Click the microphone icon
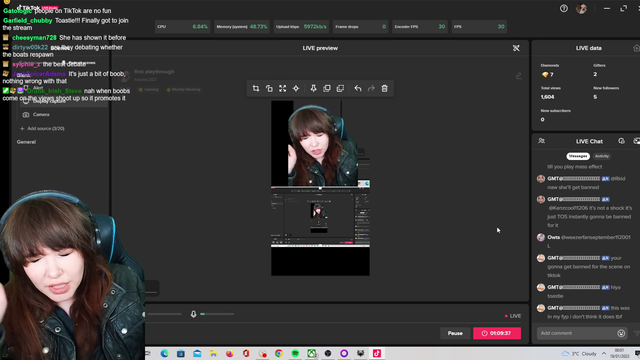Viewport: 640px width, 360px height. [x=193, y=314]
